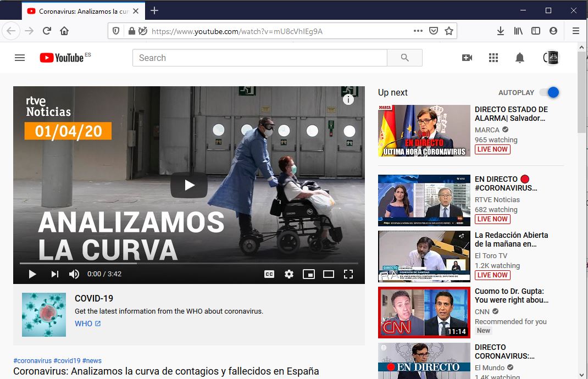The width and height of the screenshot is (588, 379).
Task: Open the YouTube hamburger guide menu
Action: click(x=20, y=58)
